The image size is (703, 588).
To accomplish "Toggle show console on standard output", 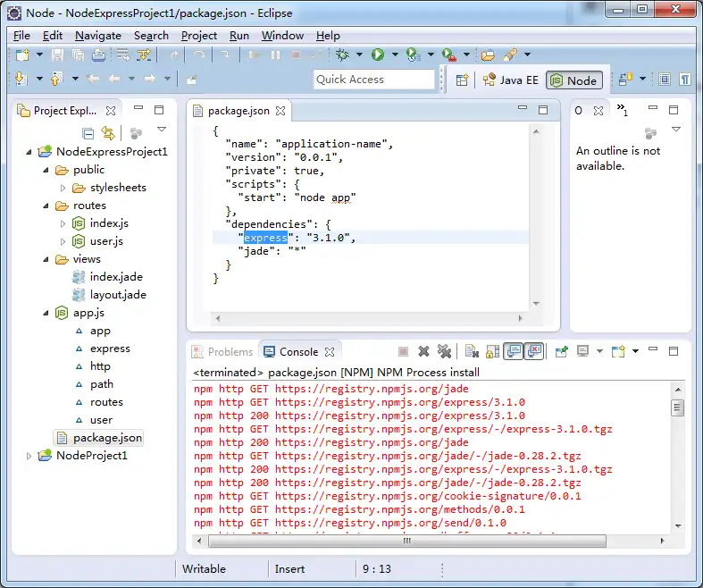I will 514,351.
